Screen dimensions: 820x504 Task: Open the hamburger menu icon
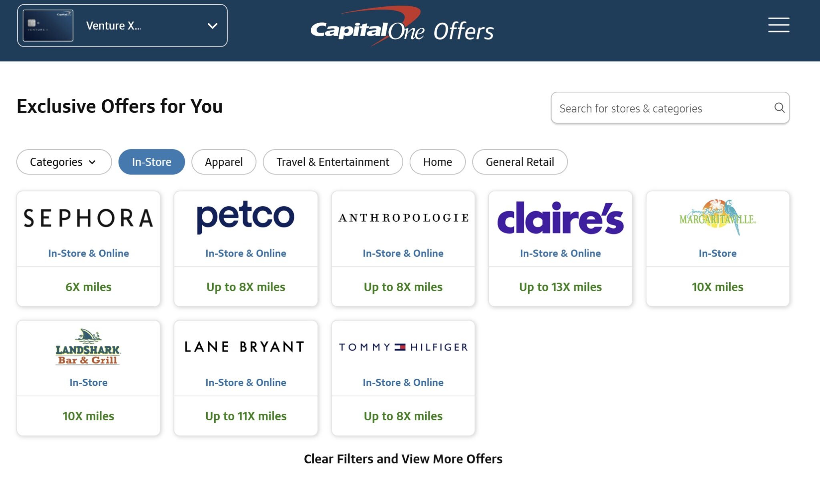tap(778, 25)
